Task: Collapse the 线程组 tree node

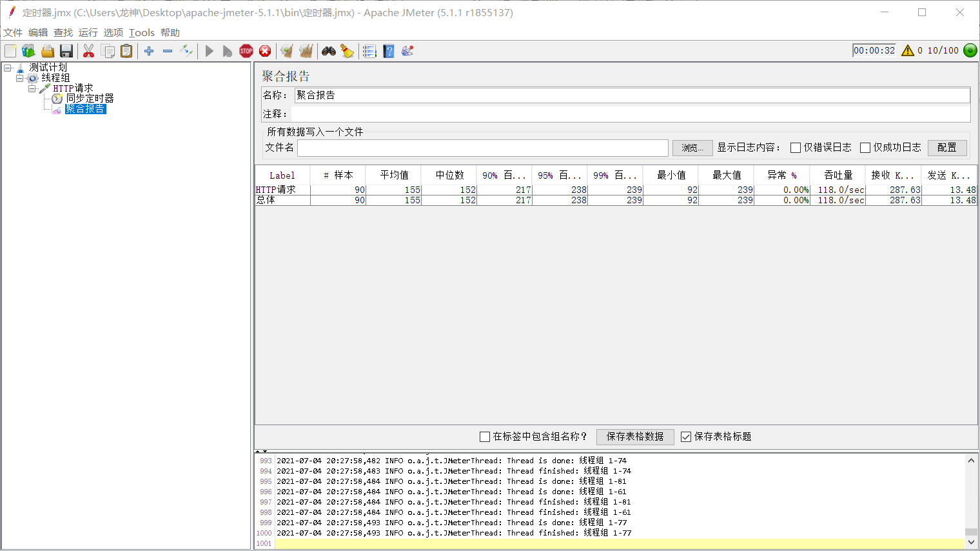Action: tap(19, 78)
